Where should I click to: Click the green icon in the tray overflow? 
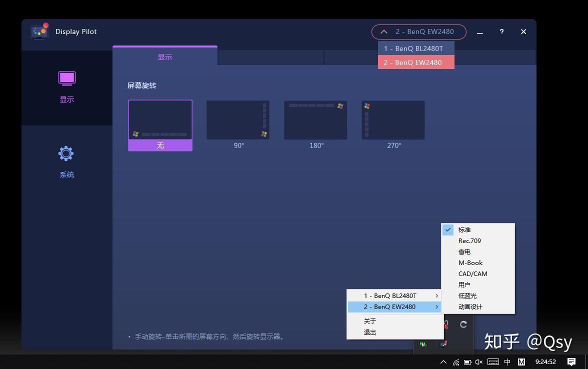pos(423,344)
